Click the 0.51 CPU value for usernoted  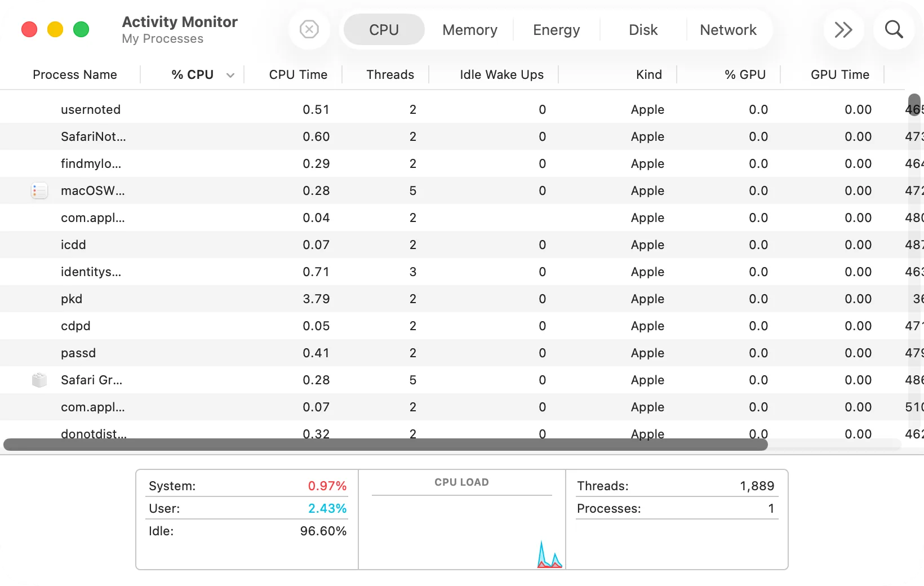(x=316, y=109)
